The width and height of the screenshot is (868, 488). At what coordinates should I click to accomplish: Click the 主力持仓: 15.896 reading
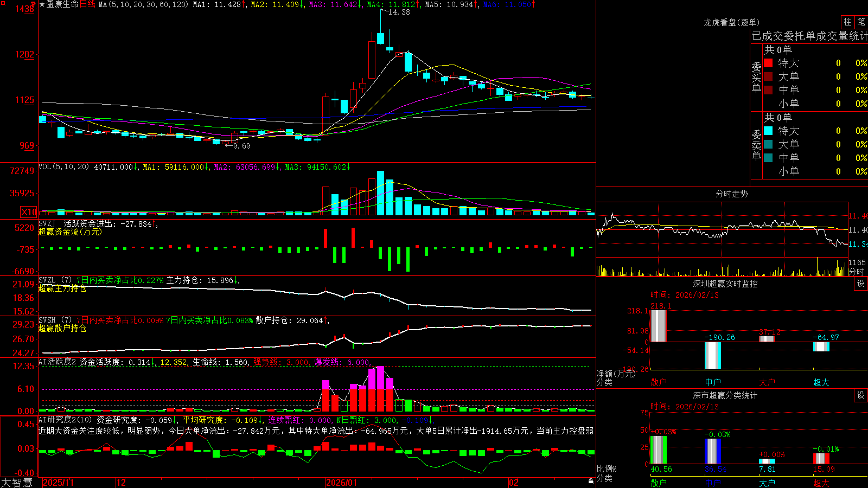click(203, 280)
